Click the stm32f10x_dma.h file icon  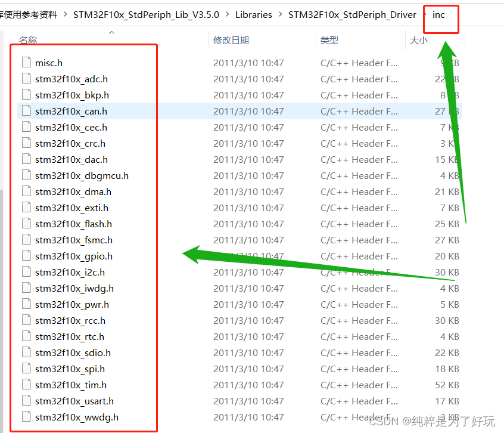[x=26, y=191]
